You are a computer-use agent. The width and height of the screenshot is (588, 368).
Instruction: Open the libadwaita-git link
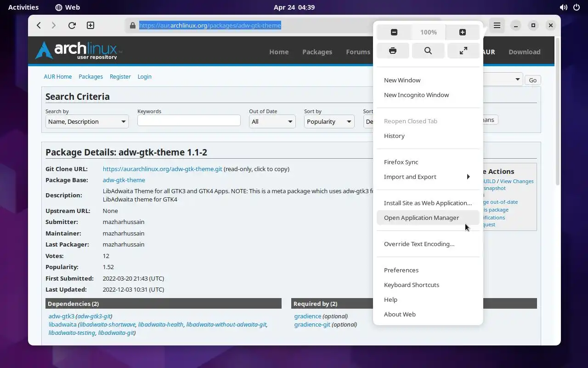coord(116,333)
